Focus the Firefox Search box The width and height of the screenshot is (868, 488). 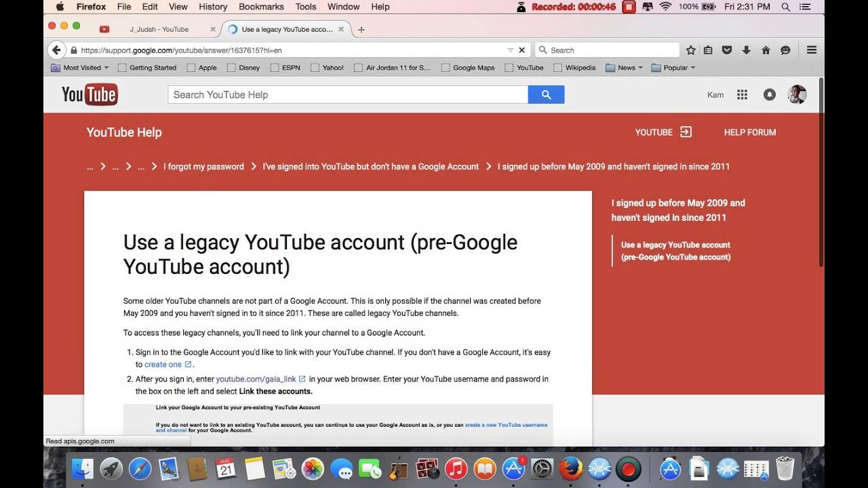tap(607, 50)
